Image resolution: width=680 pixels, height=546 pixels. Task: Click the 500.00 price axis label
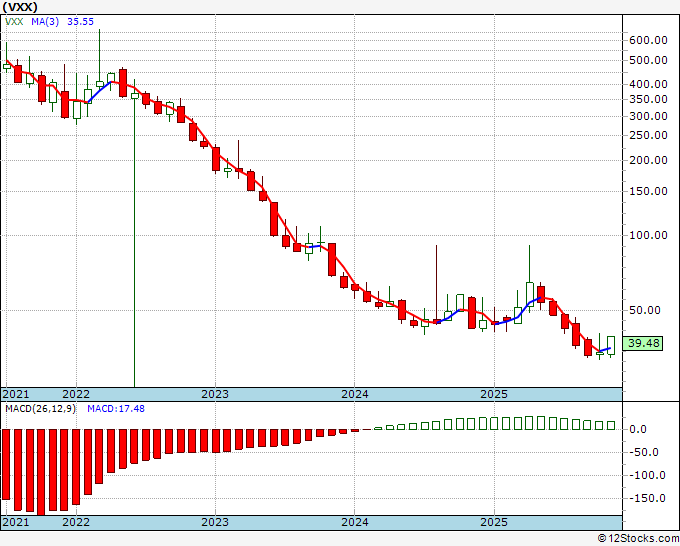pos(648,60)
